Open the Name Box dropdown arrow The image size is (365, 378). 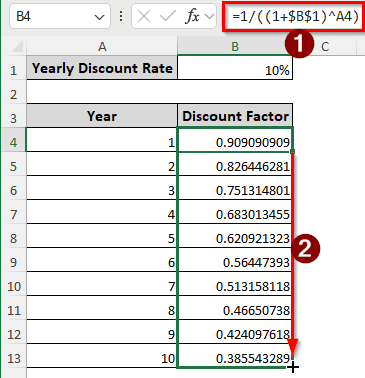(99, 17)
